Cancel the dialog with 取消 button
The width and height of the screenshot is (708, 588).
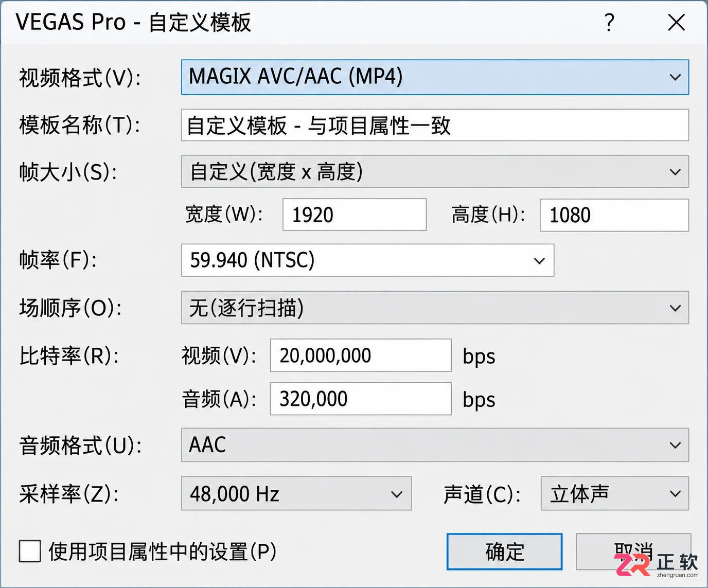point(633,551)
